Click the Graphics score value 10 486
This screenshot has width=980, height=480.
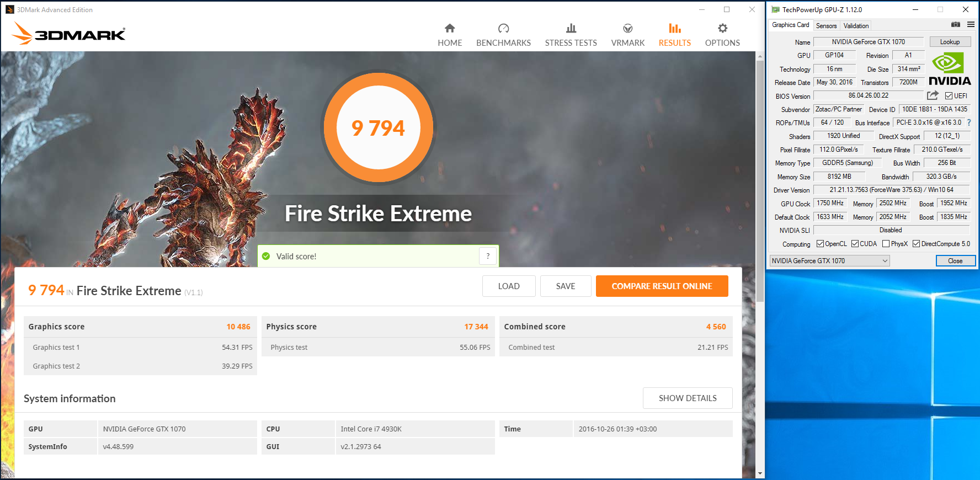pyautogui.click(x=238, y=327)
